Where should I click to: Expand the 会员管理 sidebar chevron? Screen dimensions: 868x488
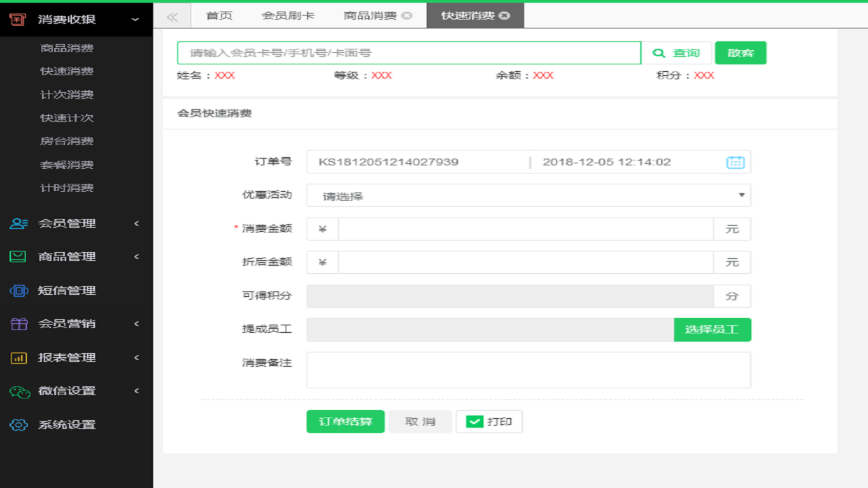(135, 223)
